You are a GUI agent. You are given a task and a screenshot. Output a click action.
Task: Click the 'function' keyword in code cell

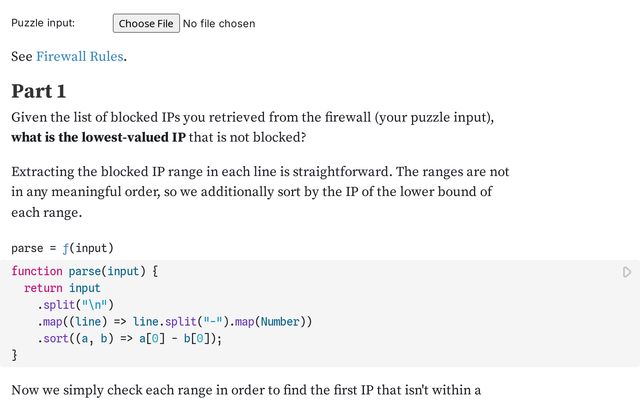[36, 271]
